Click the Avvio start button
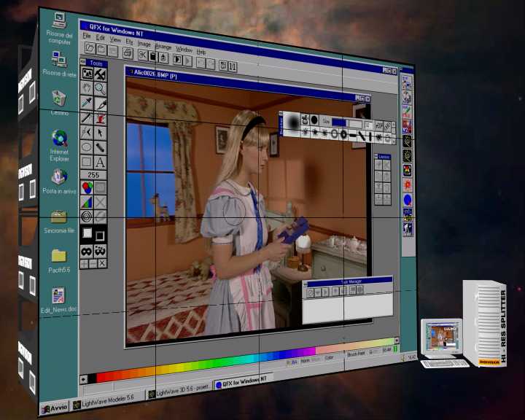 (x=55, y=408)
